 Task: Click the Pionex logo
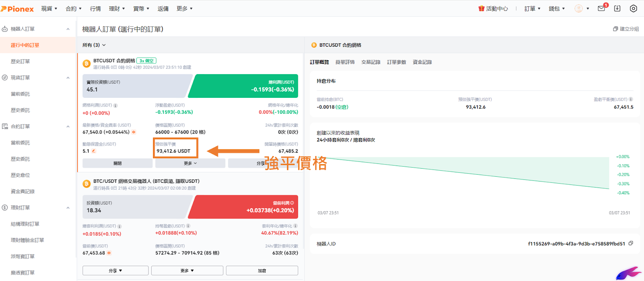17,8
